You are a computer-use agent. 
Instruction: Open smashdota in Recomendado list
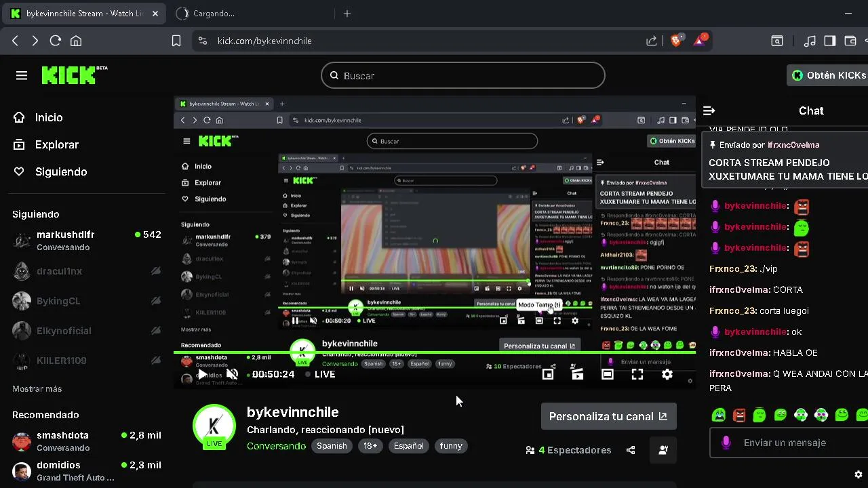[87, 441]
